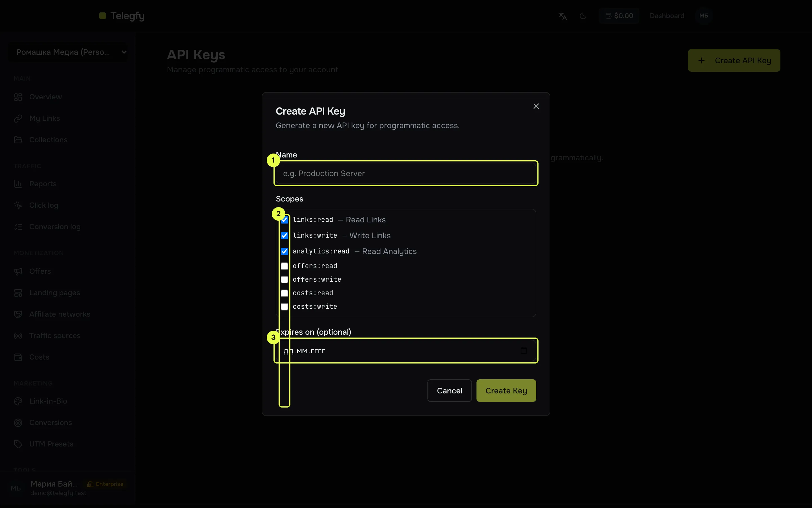
Task: Click the Link-in-Bio palette icon
Action: pyautogui.click(x=18, y=401)
